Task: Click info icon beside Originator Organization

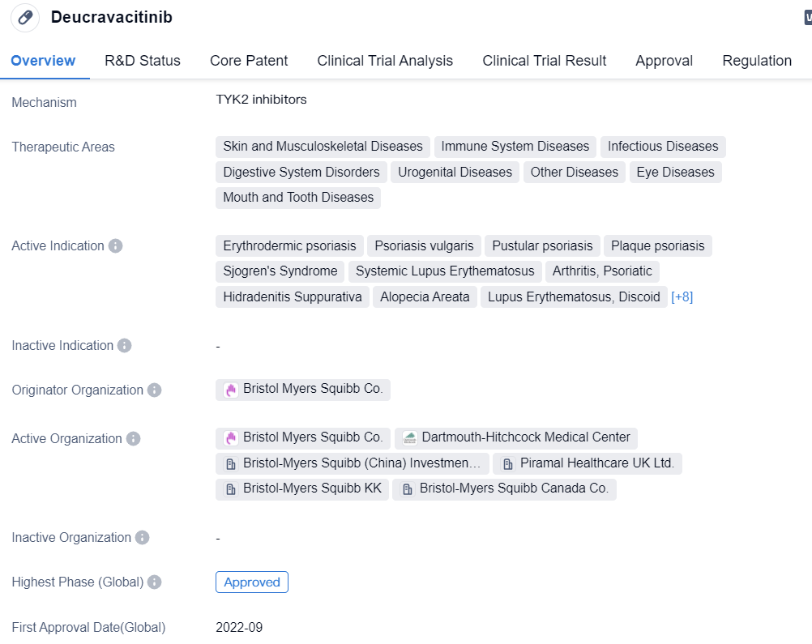Action: (155, 390)
